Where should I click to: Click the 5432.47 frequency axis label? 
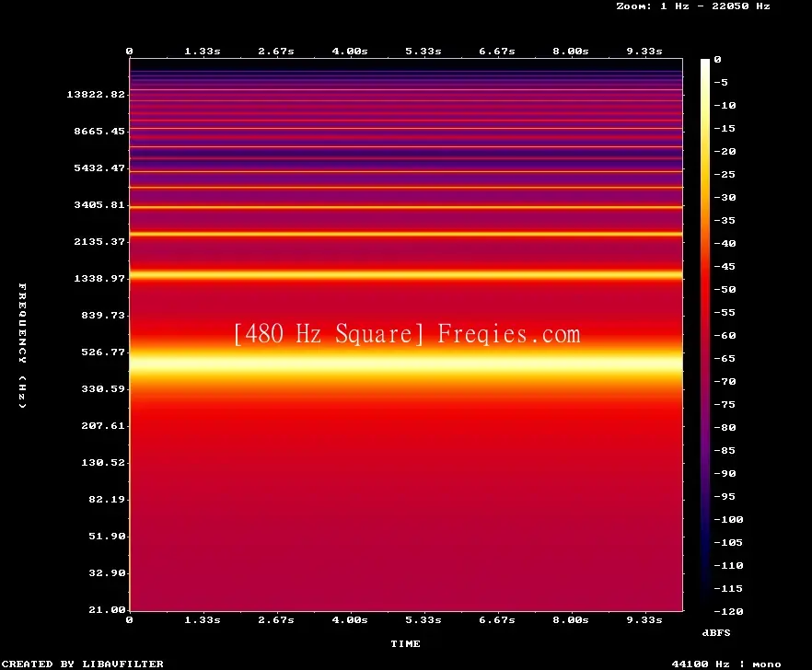pos(99,167)
